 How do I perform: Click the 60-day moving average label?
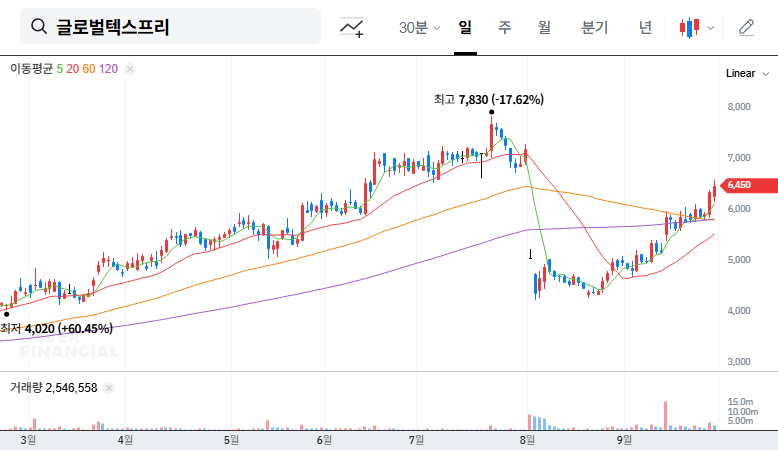tap(89, 69)
